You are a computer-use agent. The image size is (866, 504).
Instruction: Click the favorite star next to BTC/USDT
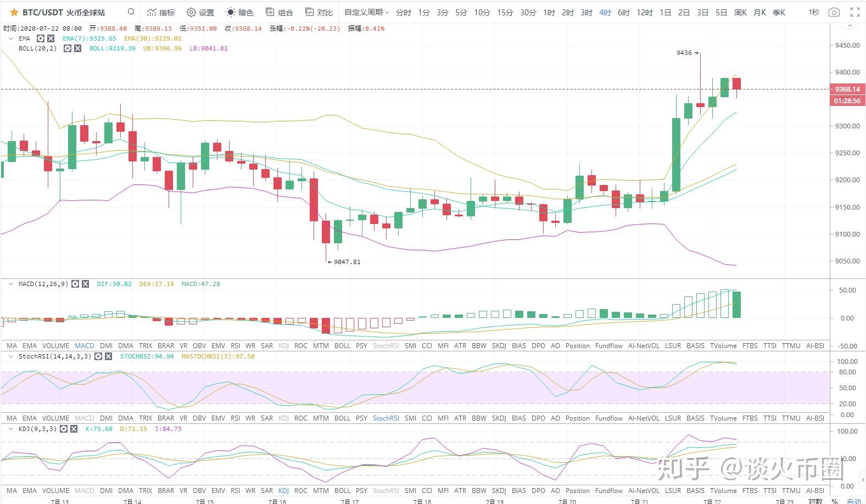click(14, 12)
